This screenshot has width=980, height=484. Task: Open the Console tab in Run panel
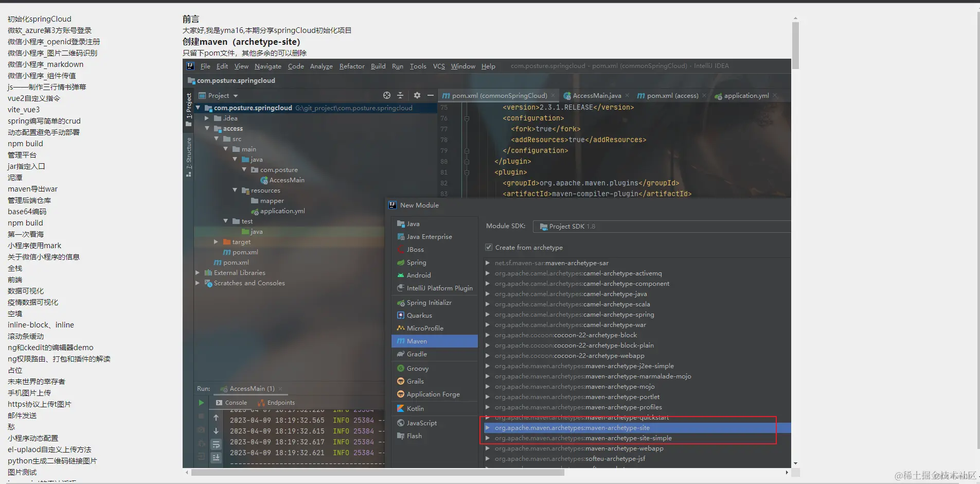pyautogui.click(x=232, y=403)
